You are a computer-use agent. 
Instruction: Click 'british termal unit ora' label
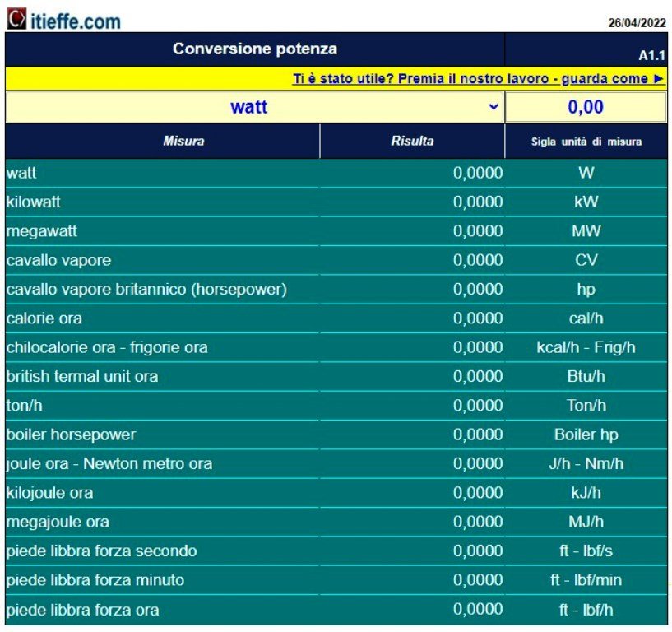click(x=82, y=376)
